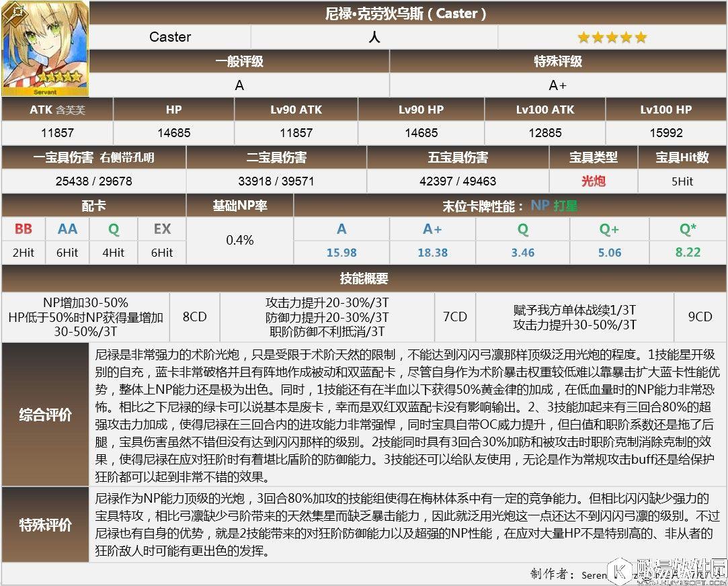This screenshot has width=728, height=586.
Task: Click the 技能概要 header bar
Action: (x=364, y=278)
